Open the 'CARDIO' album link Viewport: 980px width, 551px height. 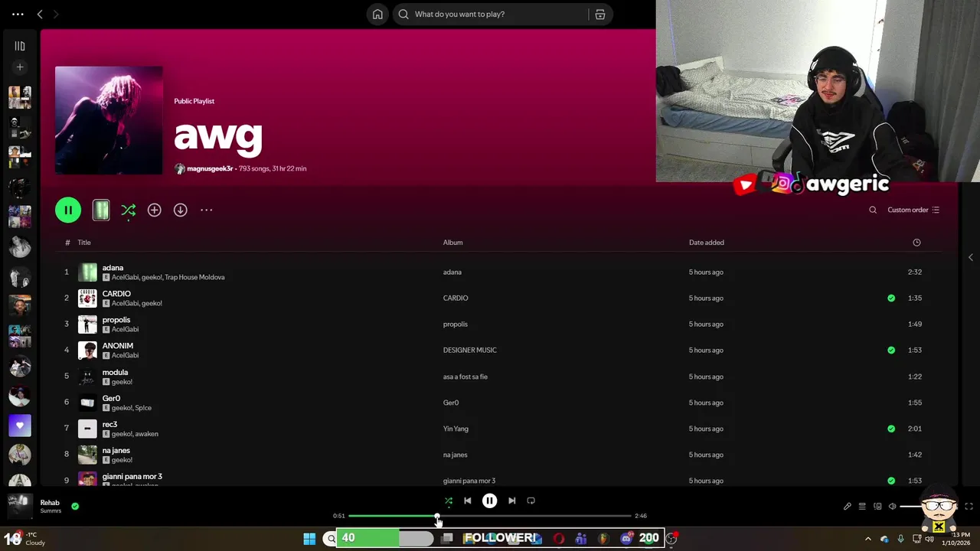tap(456, 298)
